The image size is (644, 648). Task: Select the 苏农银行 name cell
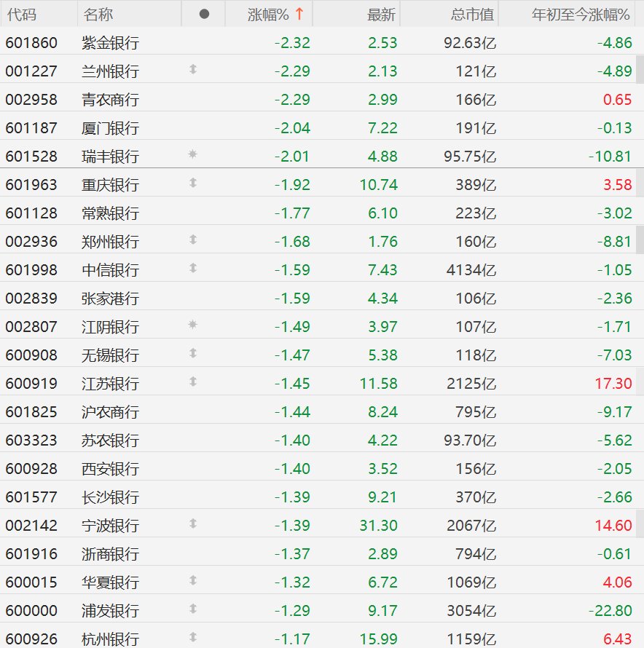pos(111,440)
